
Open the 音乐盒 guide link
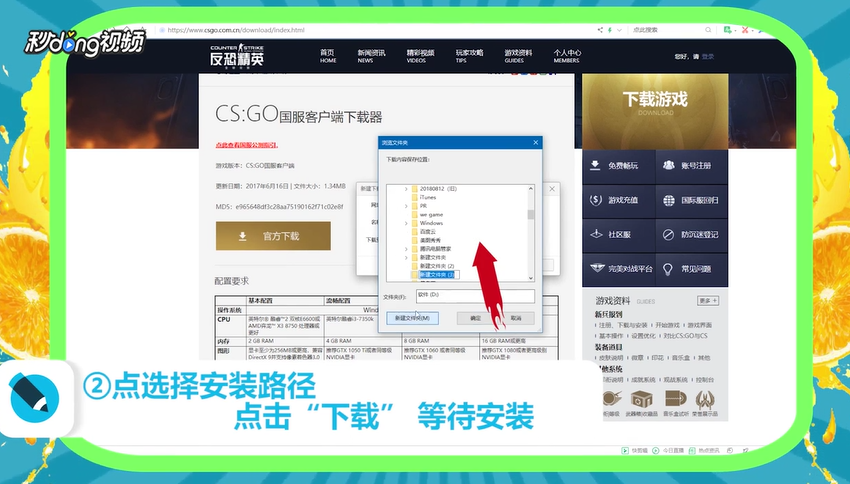pyautogui.click(x=681, y=358)
